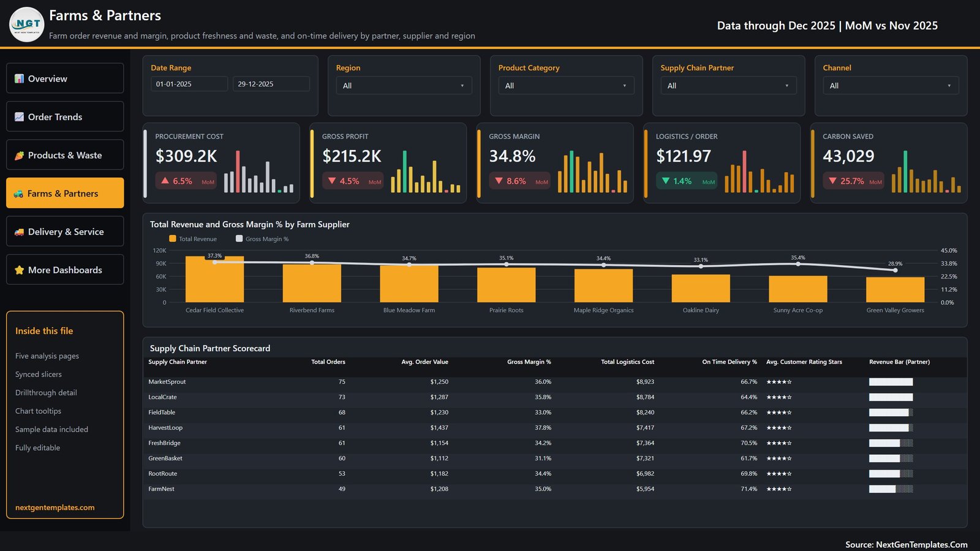
Task: Click the Gross Profit down-arrow indicator
Action: (x=332, y=181)
